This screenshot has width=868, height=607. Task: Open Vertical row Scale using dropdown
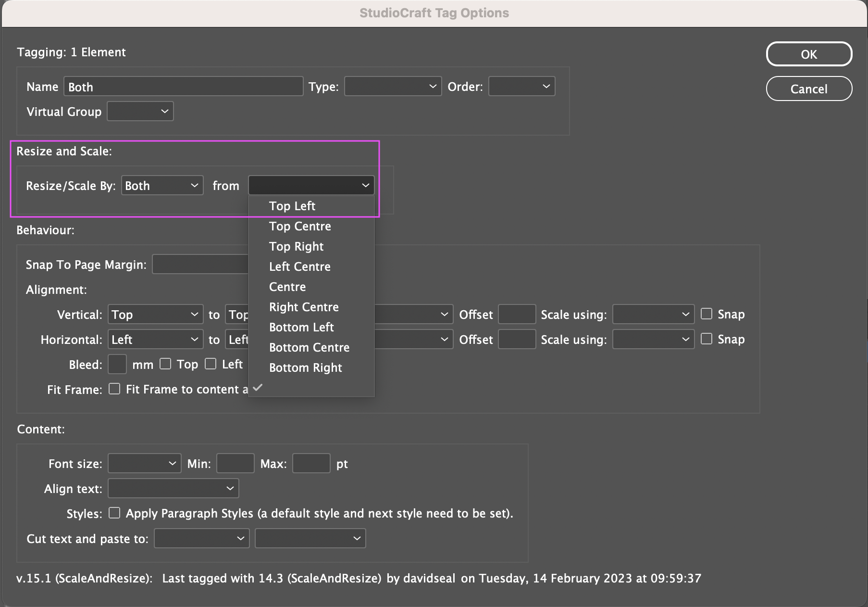(x=653, y=315)
